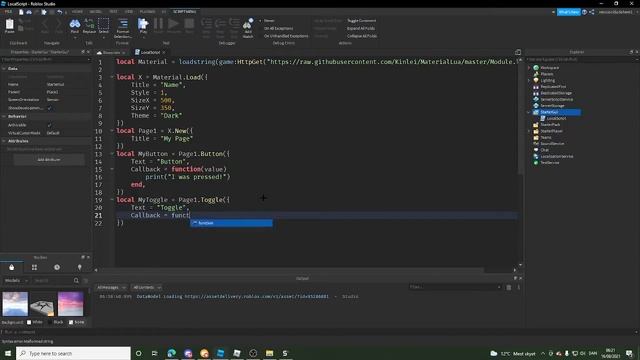Select SoundService in the Explorer
The image size is (640, 360).
552,144
